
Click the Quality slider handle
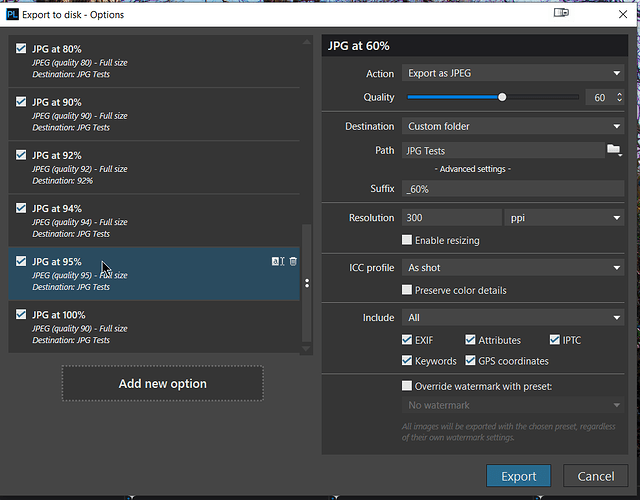[x=502, y=97]
